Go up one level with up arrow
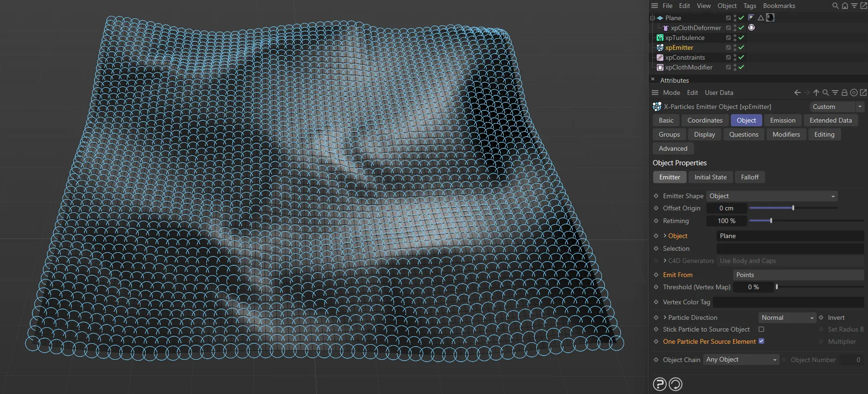The width and height of the screenshot is (868, 394). click(x=816, y=93)
